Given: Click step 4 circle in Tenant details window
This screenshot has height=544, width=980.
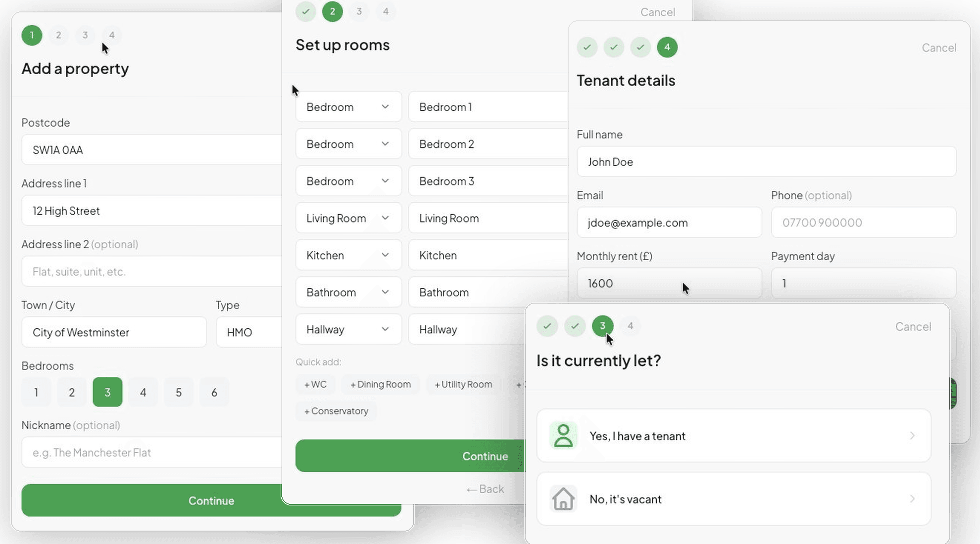Looking at the screenshot, I should (667, 47).
